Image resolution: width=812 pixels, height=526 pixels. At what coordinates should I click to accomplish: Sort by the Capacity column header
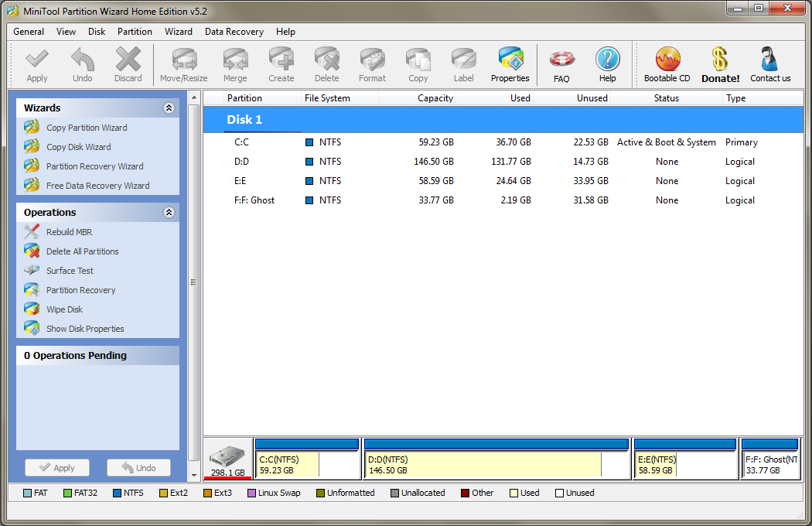point(435,98)
